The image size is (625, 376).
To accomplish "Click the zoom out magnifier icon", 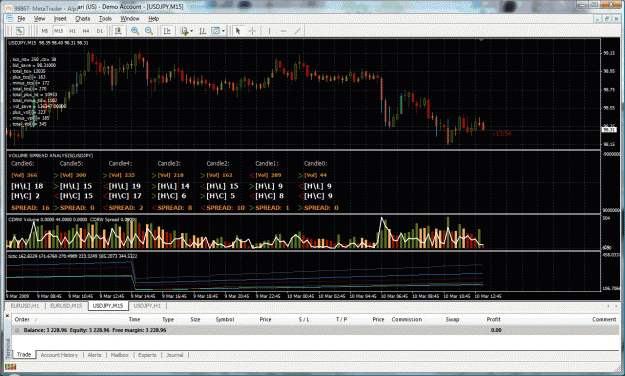I will coord(149,31).
